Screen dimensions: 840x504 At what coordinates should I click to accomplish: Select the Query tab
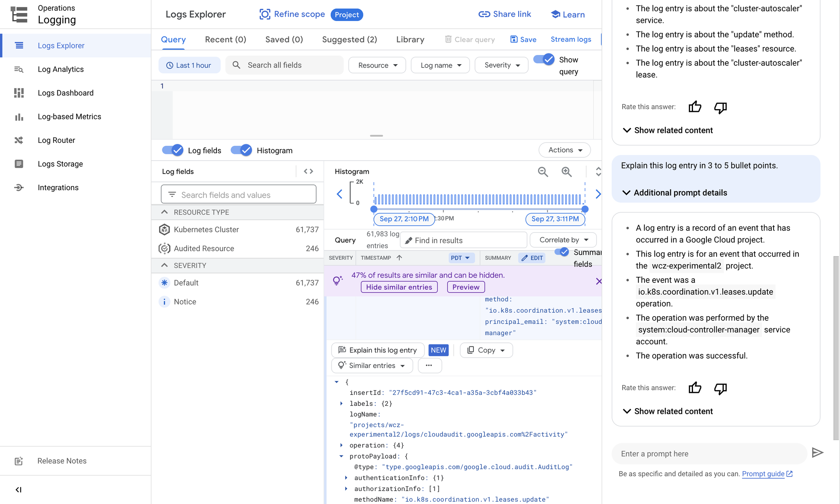pos(173,40)
